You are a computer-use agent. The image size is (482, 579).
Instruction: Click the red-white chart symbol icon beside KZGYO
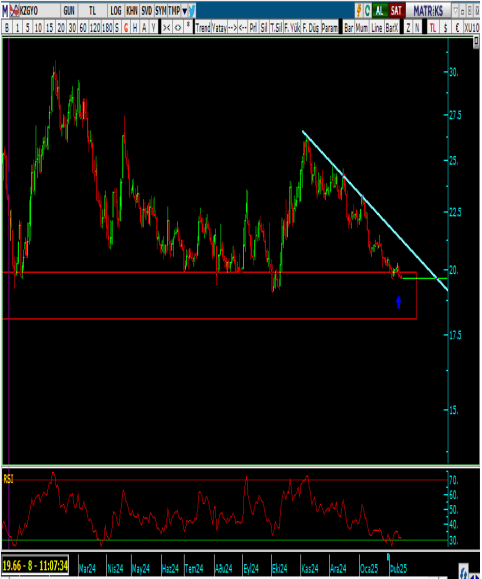pyautogui.click(x=14, y=11)
